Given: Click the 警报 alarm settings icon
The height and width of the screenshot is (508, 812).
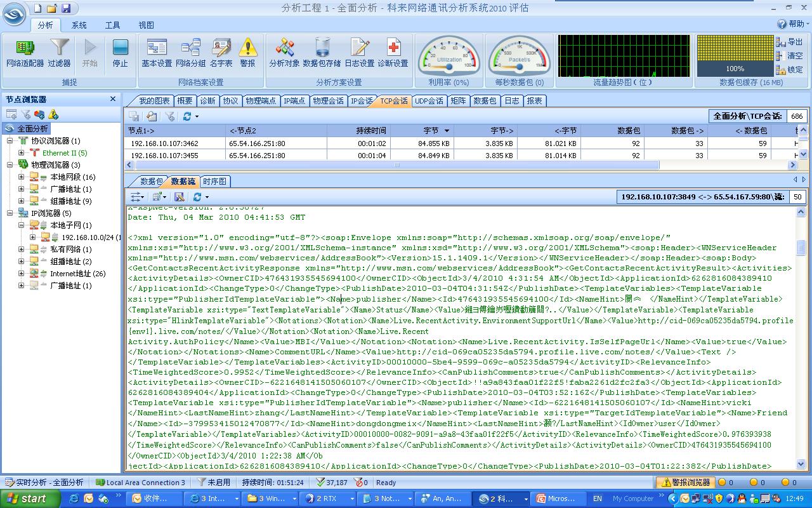Looking at the screenshot, I should (247, 53).
